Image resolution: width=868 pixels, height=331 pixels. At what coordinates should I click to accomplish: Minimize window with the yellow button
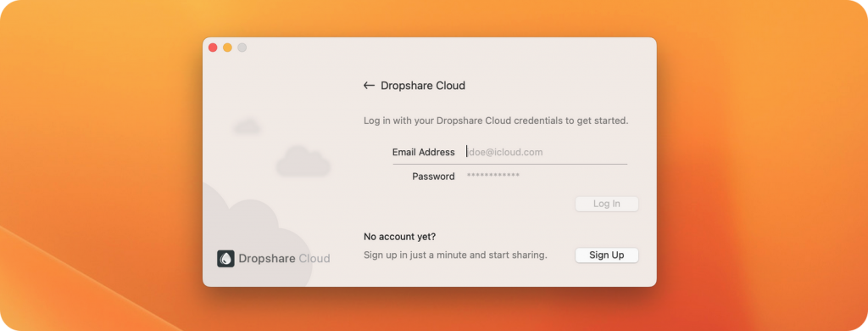coord(227,48)
